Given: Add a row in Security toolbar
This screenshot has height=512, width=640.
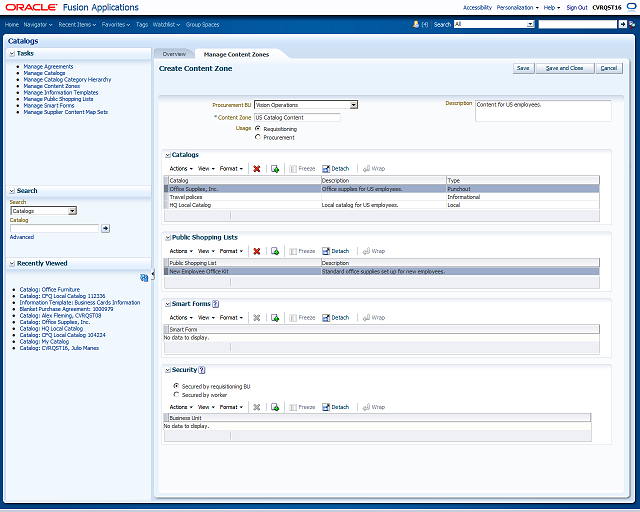Looking at the screenshot, I should (x=275, y=407).
